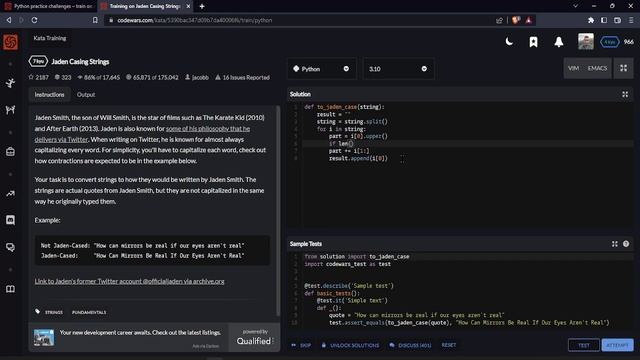Open the share page icon in address bar
Screen dimensions: 640x360
point(499,20)
